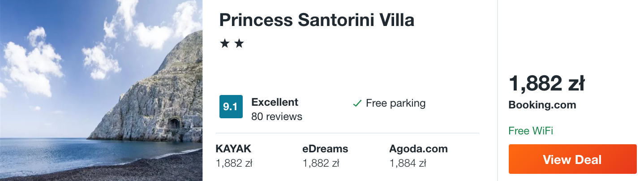The height and width of the screenshot is (181, 644).
Task: Click the Agoda.com 1,884 zł price
Action: coord(408,164)
